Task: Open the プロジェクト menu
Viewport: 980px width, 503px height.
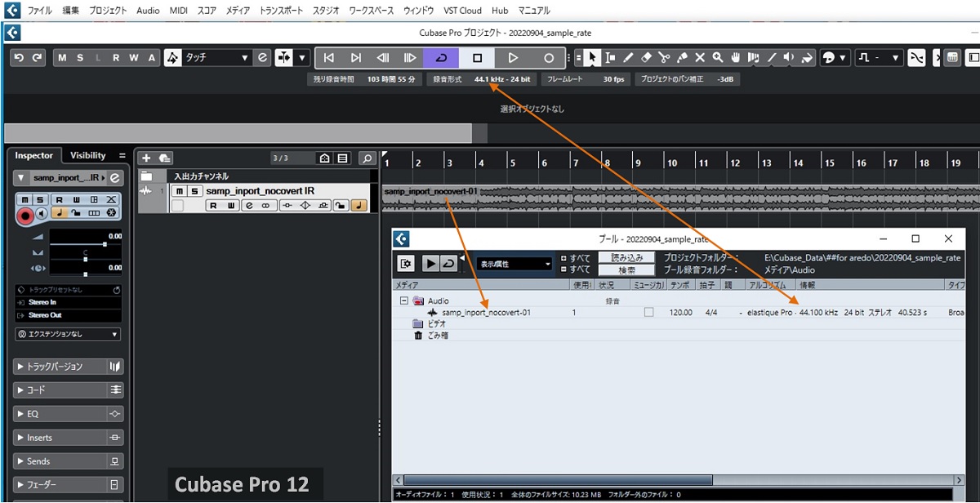Action: 108,11
